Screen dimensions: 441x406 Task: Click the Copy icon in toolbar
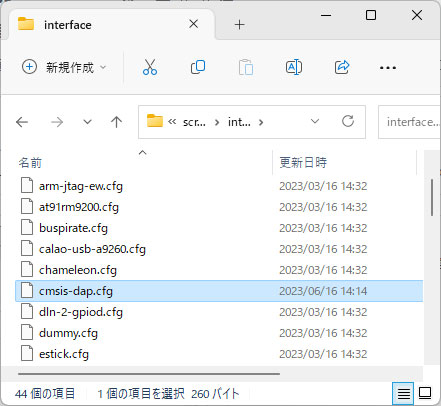(x=198, y=67)
